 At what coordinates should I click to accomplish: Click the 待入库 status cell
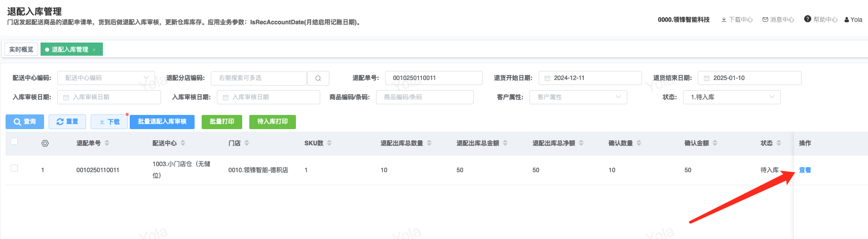(x=769, y=170)
